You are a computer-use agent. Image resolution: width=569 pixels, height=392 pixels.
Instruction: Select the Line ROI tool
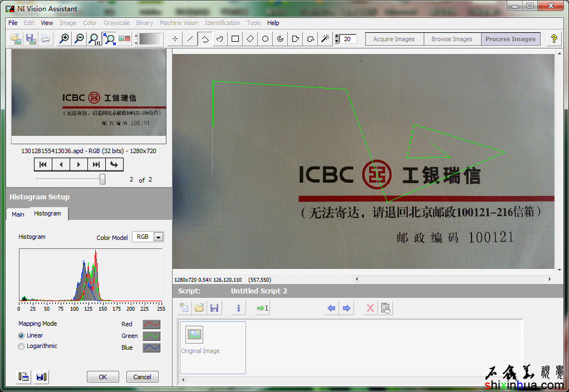pos(190,39)
